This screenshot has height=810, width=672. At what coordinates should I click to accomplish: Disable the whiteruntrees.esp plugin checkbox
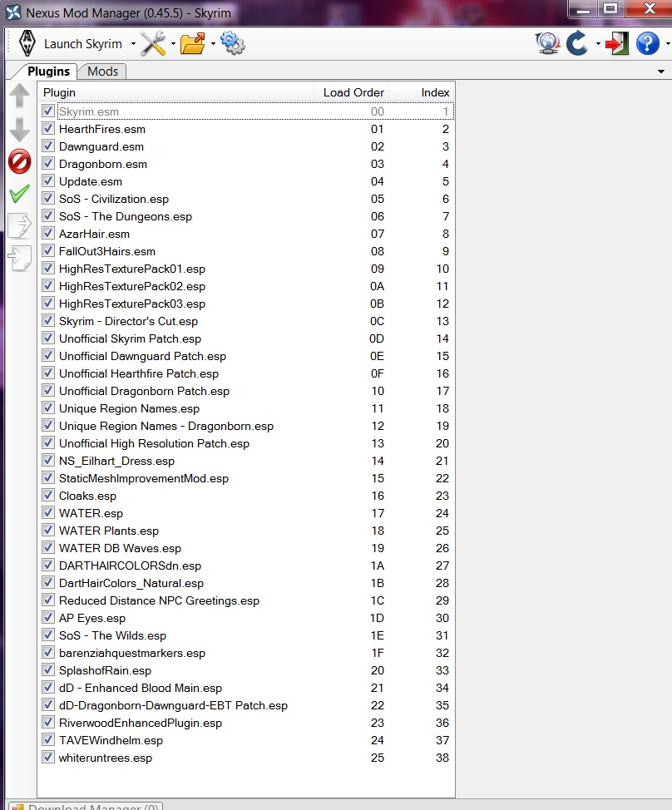(48, 758)
